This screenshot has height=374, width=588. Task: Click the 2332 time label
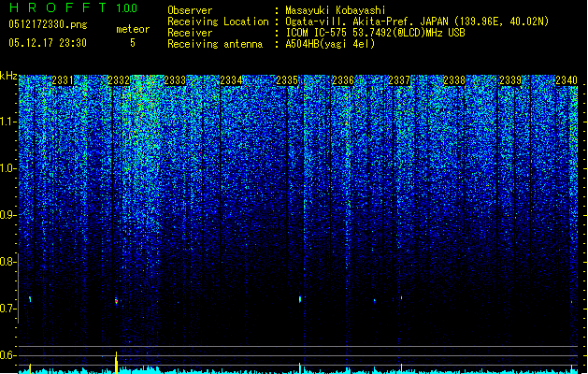point(119,80)
